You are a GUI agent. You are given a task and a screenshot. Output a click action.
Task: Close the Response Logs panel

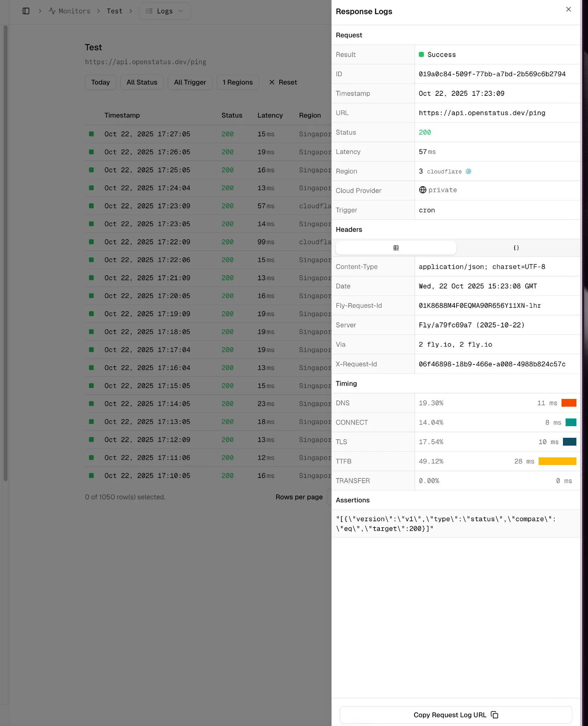568,9
